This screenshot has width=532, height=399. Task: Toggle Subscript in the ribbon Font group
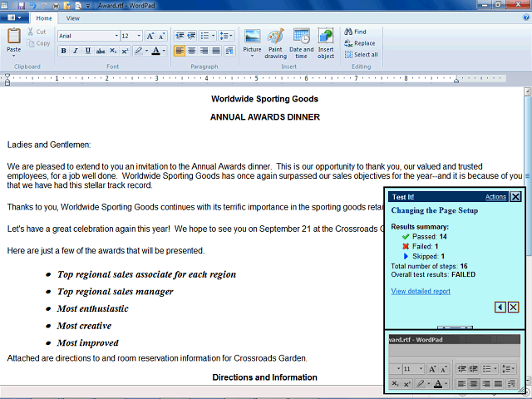coord(113,51)
